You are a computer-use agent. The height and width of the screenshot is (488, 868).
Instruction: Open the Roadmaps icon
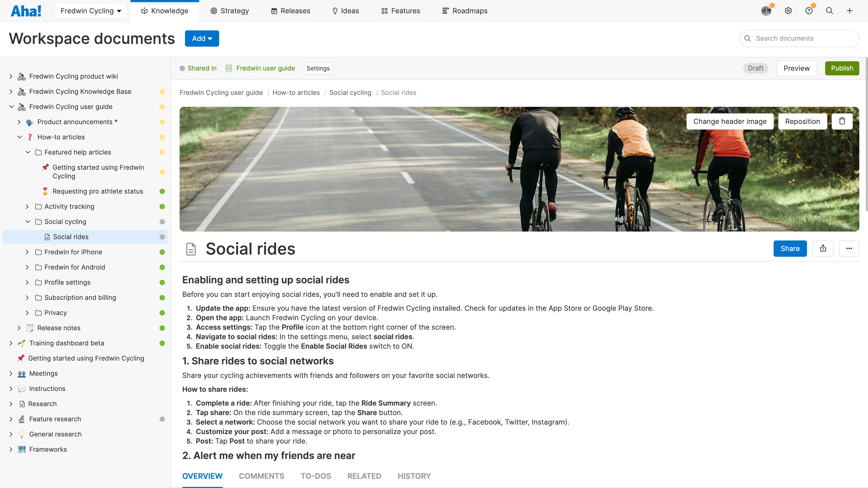(x=445, y=11)
